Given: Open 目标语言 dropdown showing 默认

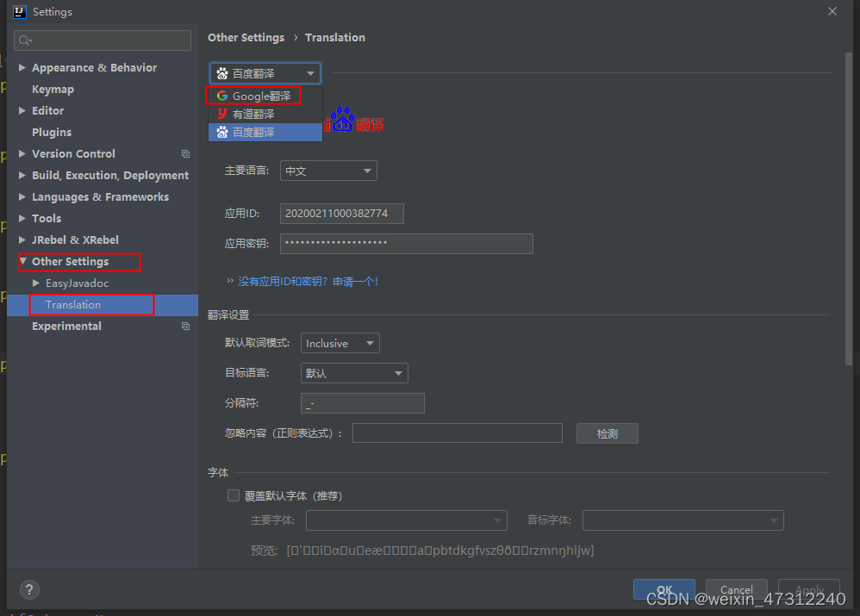Looking at the screenshot, I should [x=354, y=373].
